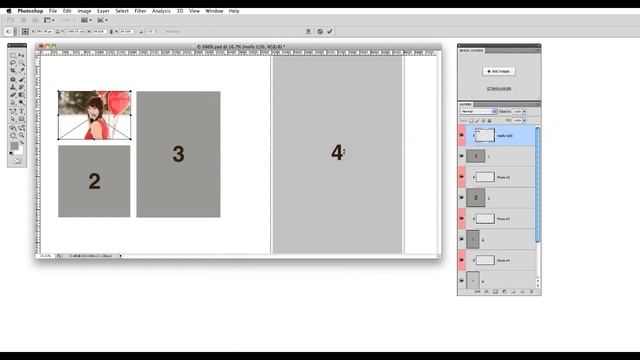The height and width of the screenshot is (360, 640).
Task: Select the Rectangle shape tool
Action: [x=21, y=119]
